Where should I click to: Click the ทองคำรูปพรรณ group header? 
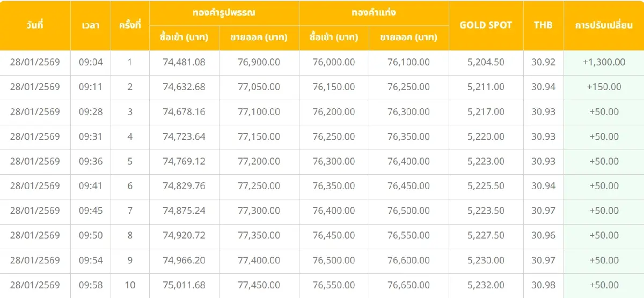pyautogui.click(x=224, y=13)
